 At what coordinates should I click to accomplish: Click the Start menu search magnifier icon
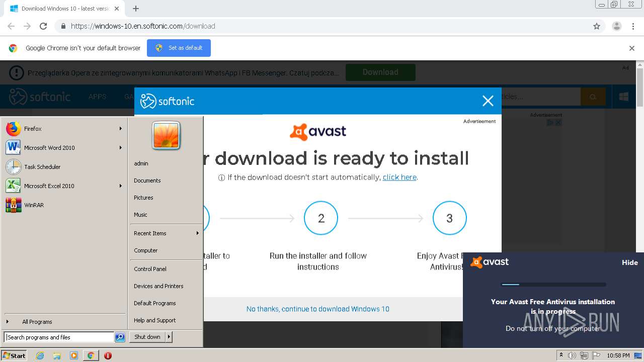(120, 337)
